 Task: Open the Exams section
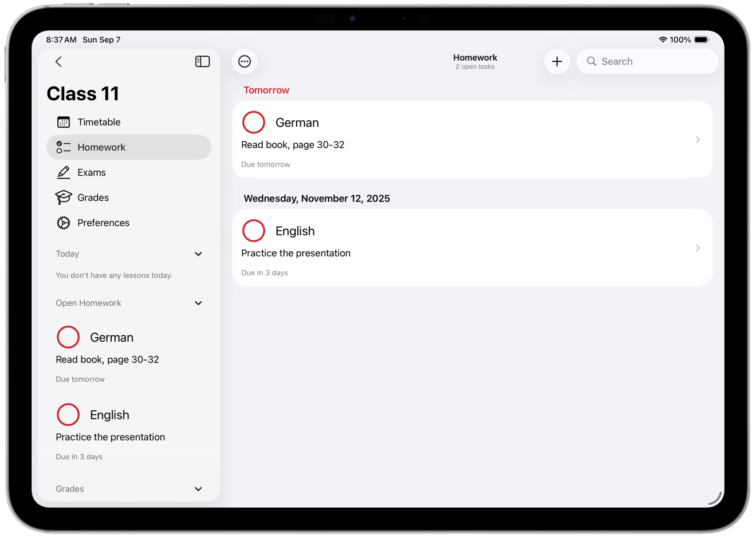pos(129,172)
